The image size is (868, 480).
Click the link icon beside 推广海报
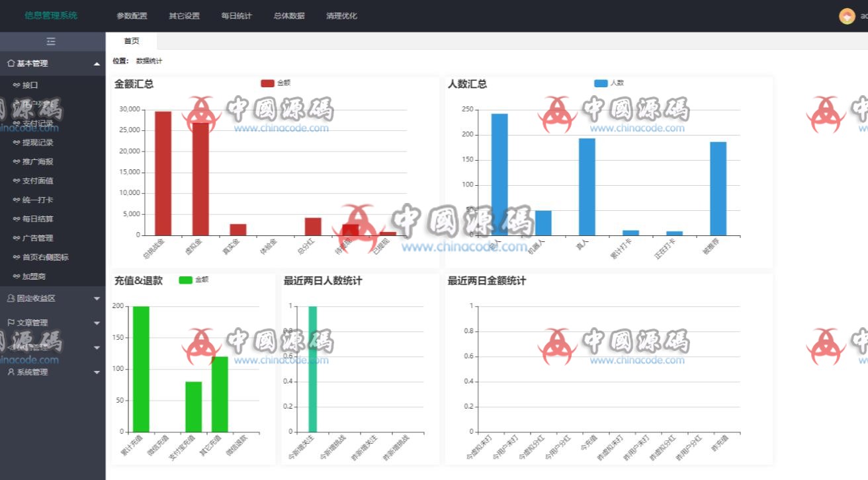(x=17, y=162)
